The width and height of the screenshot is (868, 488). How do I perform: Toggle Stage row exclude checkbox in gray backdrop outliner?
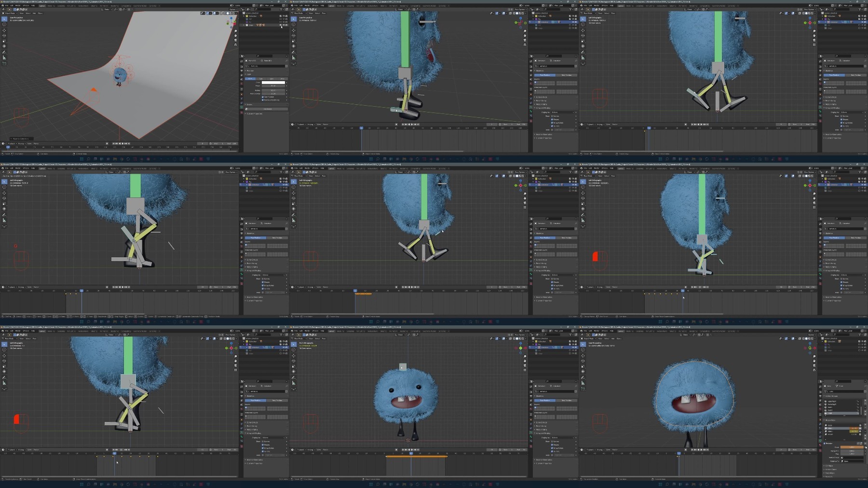tap(281, 25)
